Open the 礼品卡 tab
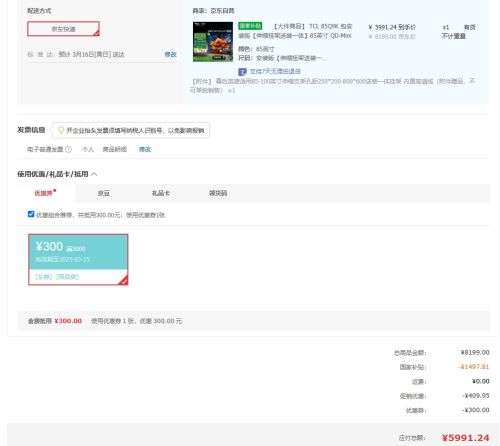The image size is (500, 446). click(161, 193)
